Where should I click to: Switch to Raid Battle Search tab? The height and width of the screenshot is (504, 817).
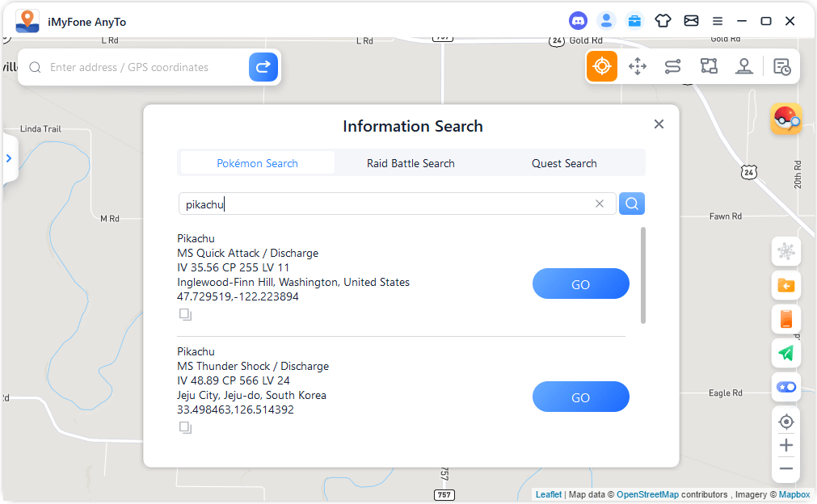click(x=411, y=163)
